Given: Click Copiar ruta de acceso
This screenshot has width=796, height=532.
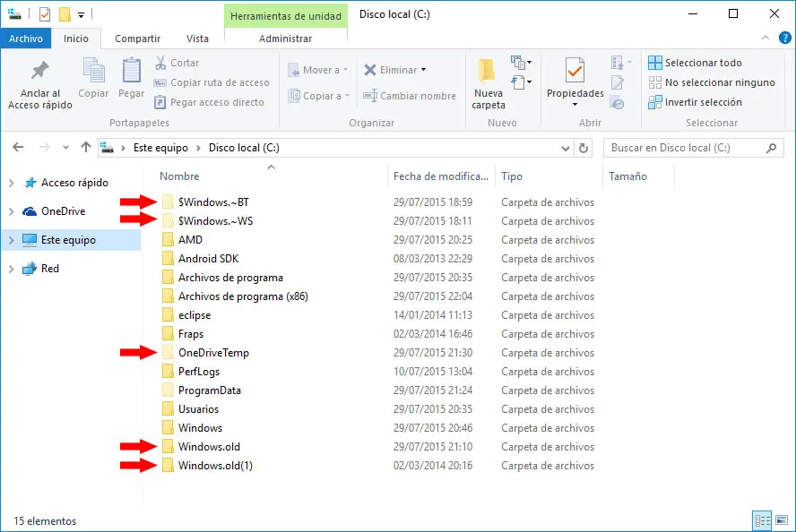Looking at the screenshot, I should pyautogui.click(x=212, y=82).
